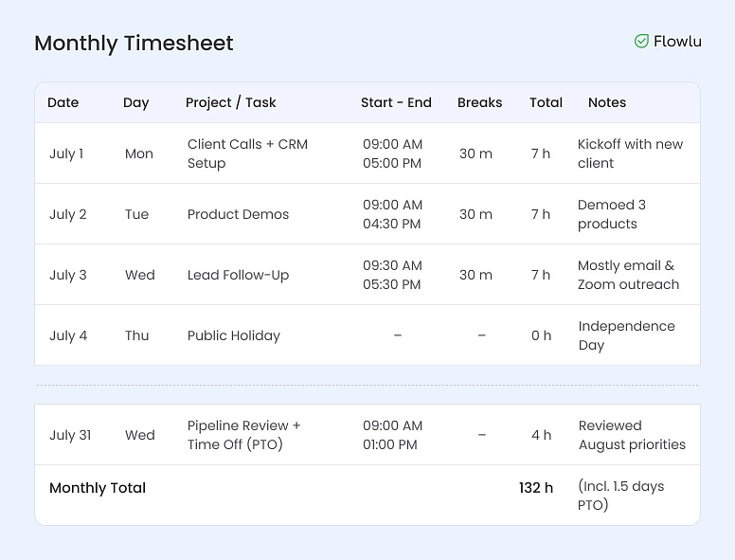Select the Notes column header
Viewport: 735px width, 560px height.
pyautogui.click(x=607, y=102)
